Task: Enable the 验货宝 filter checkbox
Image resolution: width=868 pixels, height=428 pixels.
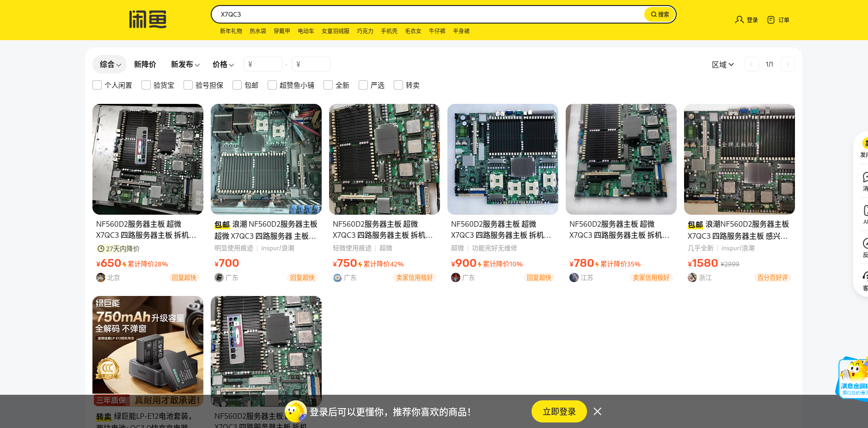Action: (146, 85)
